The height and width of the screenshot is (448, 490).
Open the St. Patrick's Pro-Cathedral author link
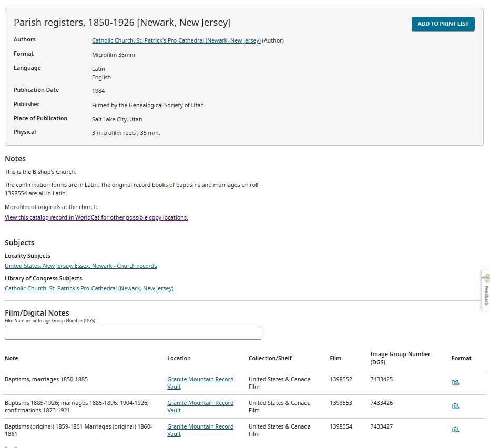[x=176, y=40]
